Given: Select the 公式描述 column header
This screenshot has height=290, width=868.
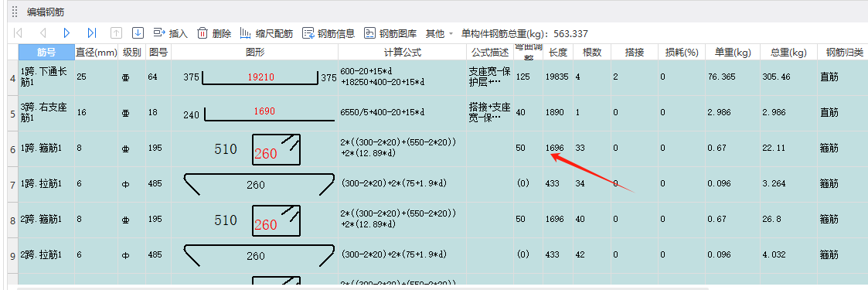Looking at the screenshot, I should click(490, 52).
